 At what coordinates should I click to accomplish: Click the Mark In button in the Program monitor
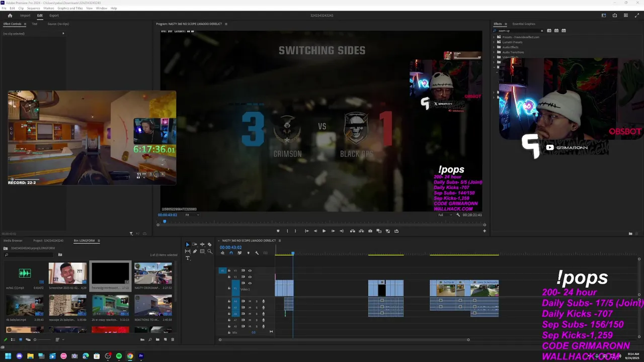point(287,231)
